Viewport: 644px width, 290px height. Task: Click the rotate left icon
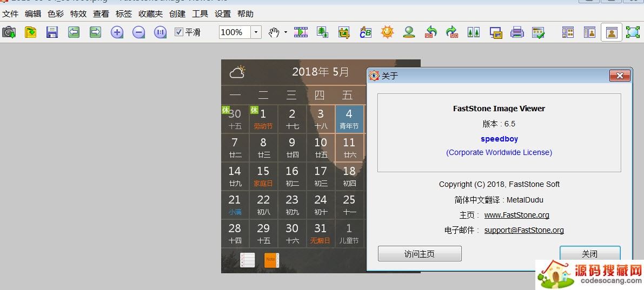[430, 32]
